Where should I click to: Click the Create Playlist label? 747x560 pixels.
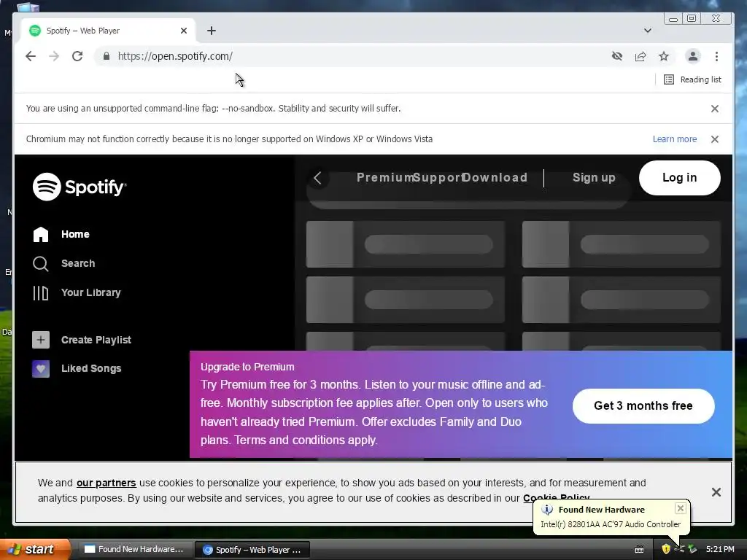[96, 340]
